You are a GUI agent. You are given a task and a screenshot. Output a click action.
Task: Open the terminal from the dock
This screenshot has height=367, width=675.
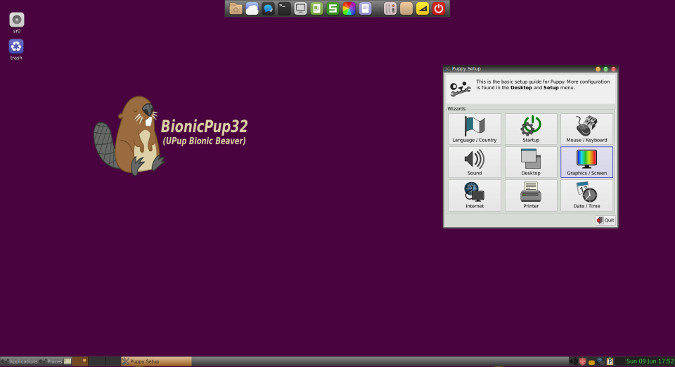point(284,9)
